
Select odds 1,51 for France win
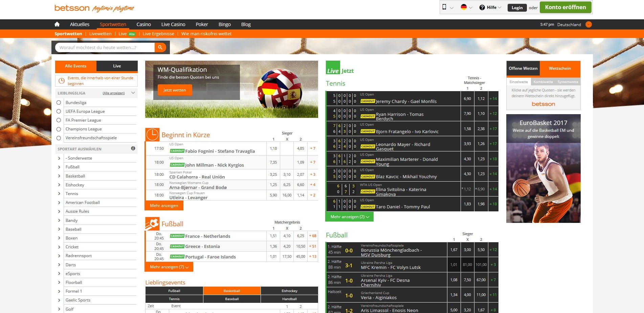tap(273, 236)
